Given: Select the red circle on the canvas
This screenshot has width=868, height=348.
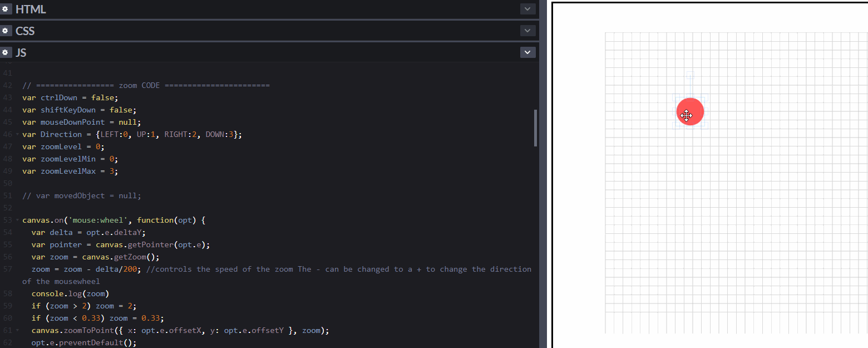Looking at the screenshot, I should coord(690,111).
